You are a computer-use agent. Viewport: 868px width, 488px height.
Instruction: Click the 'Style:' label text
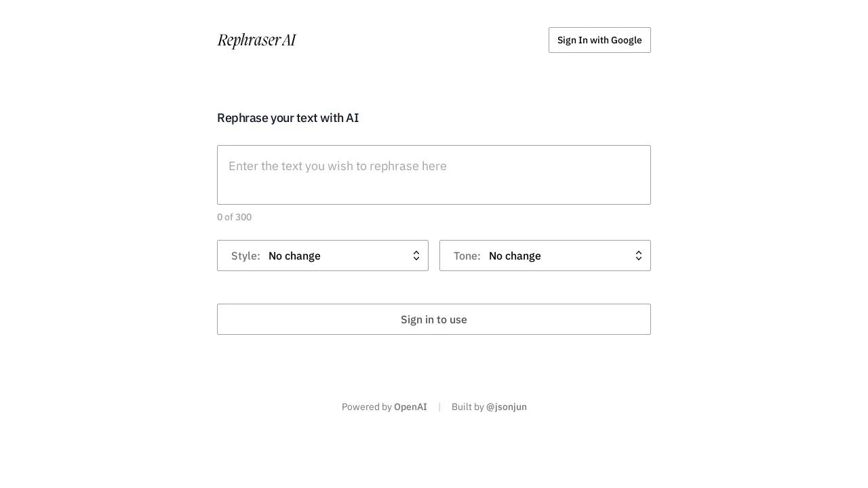[x=245, y=256]
